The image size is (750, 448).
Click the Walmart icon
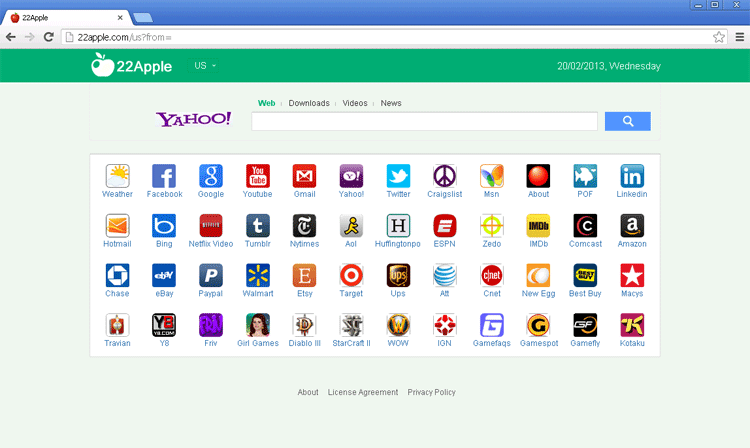tap(257, 276)
